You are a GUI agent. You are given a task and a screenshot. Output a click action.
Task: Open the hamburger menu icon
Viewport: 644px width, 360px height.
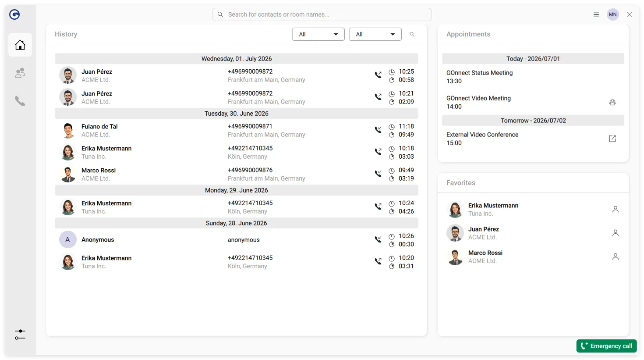[x=596, y=14]
